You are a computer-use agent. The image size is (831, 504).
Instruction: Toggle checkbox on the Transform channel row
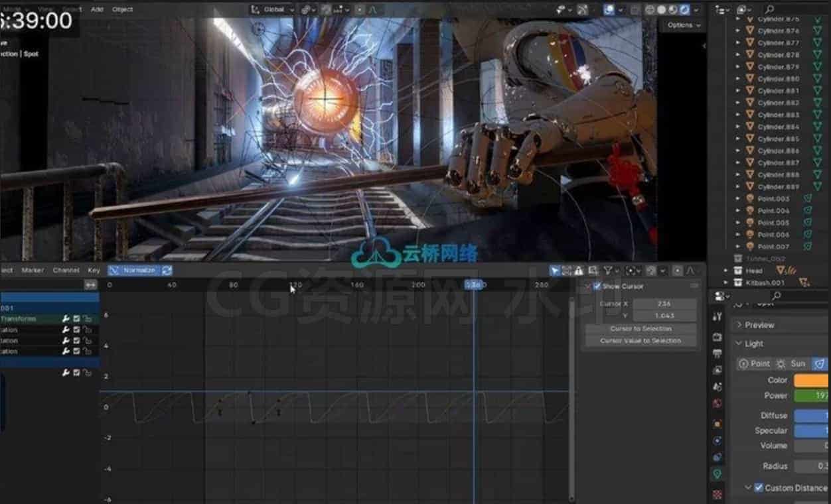pos(76,319)
